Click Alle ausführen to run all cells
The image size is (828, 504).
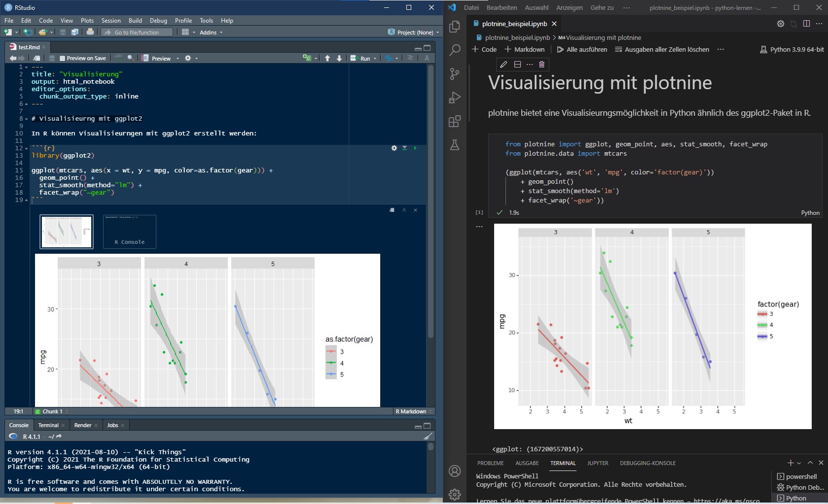click(582, 49)
